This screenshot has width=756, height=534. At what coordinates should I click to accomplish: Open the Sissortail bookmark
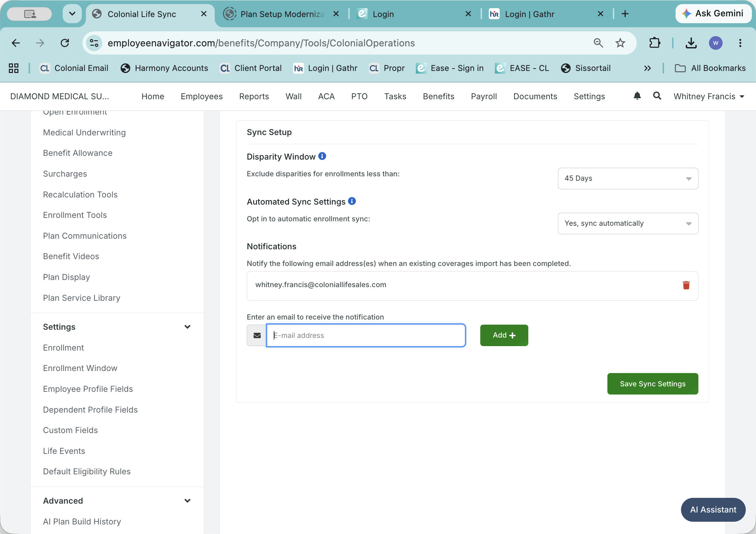coord(586,68)
